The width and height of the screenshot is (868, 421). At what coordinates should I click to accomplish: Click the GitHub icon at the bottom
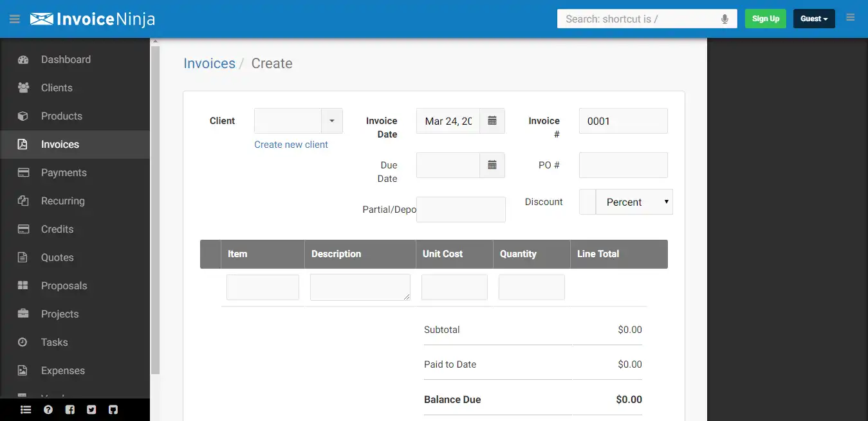[113, 409]
